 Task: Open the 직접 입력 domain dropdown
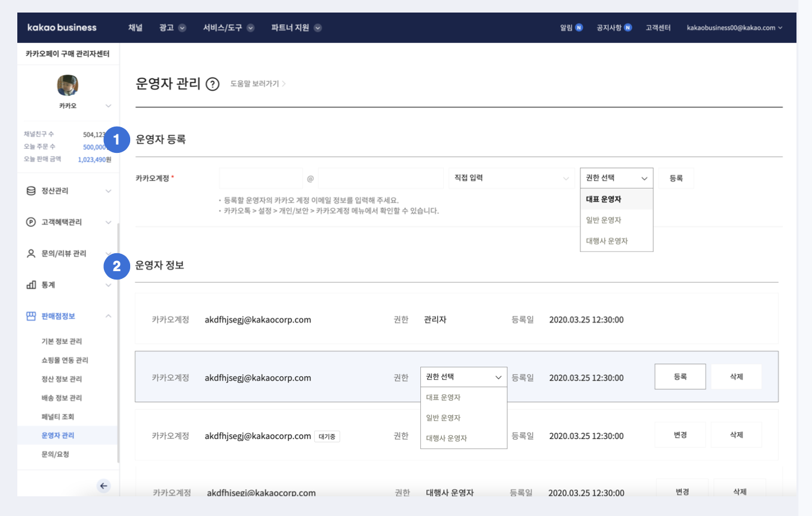coord(512,178)
